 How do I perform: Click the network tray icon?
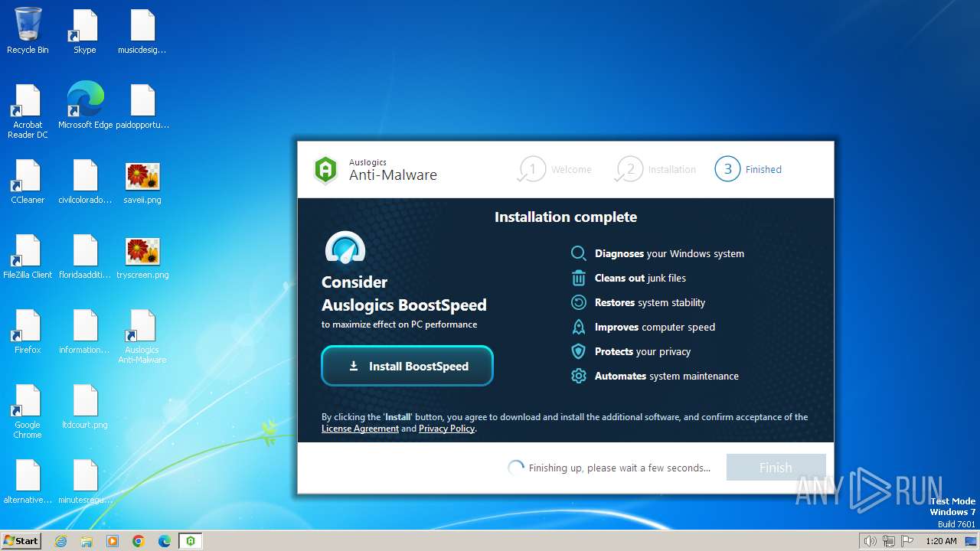click(x=889, y=541)
